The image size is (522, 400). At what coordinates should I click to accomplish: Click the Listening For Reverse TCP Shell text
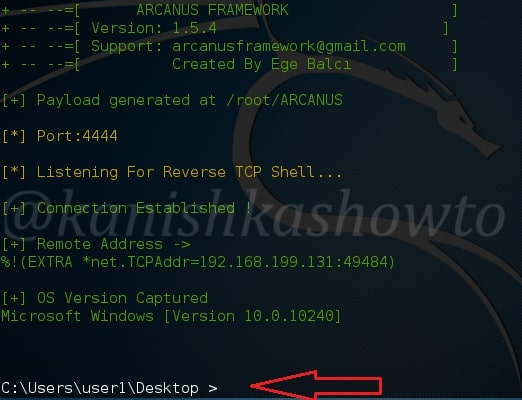tap(189, 172)
